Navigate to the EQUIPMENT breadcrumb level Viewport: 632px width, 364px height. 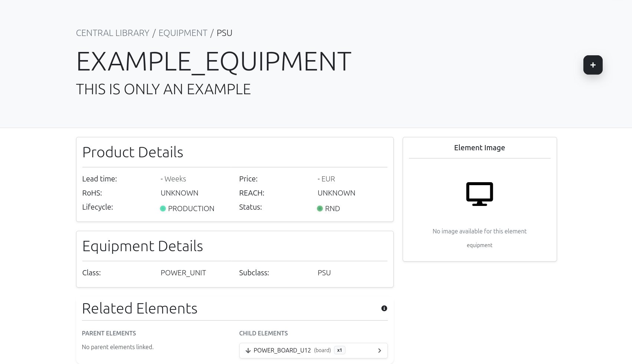183,33
